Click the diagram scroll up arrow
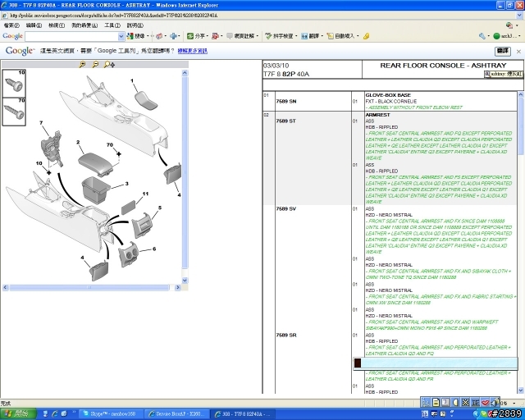This screenshot has height=420, width=525. pyautogui.click(x=185, y=73)
